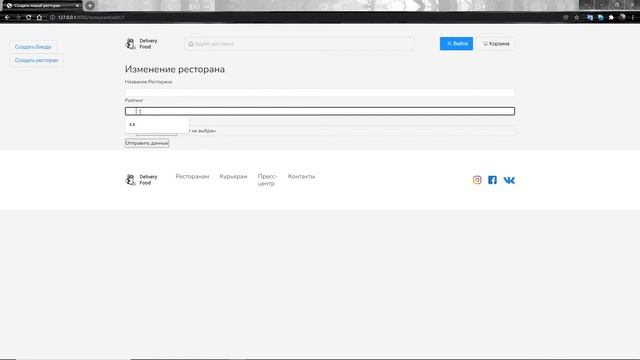The height and width of the screenshot is (360, 640).
Task: Open the browser home page icon
Action: click(39, 18)
